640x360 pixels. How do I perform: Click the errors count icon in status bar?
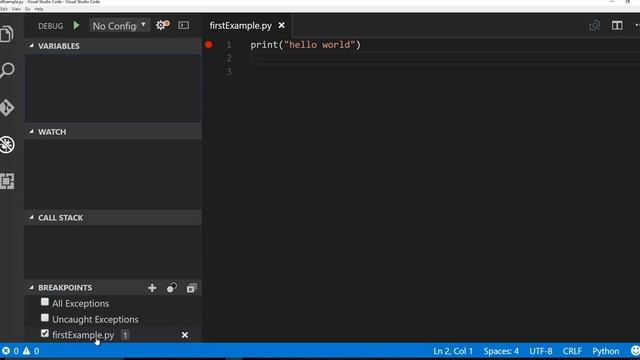10,351
